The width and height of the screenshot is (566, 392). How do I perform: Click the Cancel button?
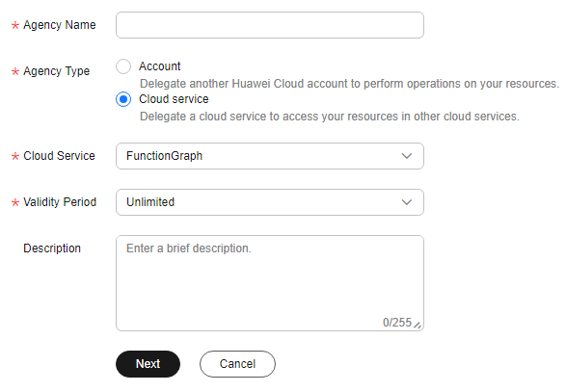tap(237, 364)
